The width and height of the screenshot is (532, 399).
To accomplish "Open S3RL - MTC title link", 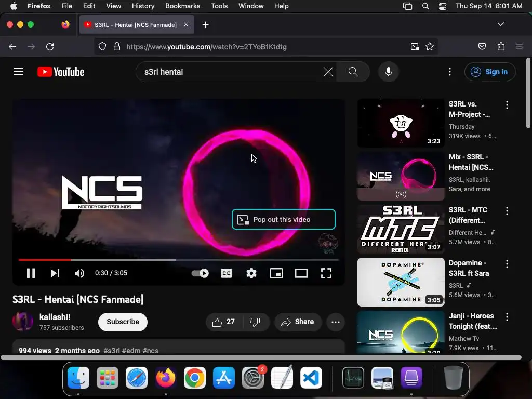I will 468,215.
